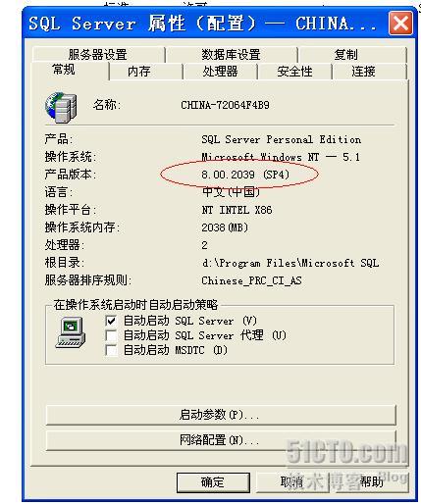Viewport: 421px width, 504px height.
Task: Confirm with the 确定 button
Action: 213,482
